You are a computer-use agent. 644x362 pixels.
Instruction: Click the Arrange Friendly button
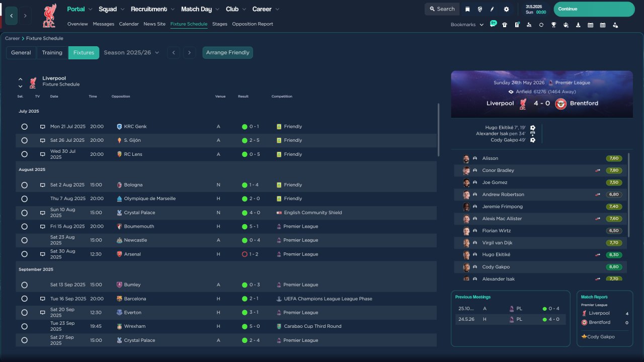coord(227,52)
